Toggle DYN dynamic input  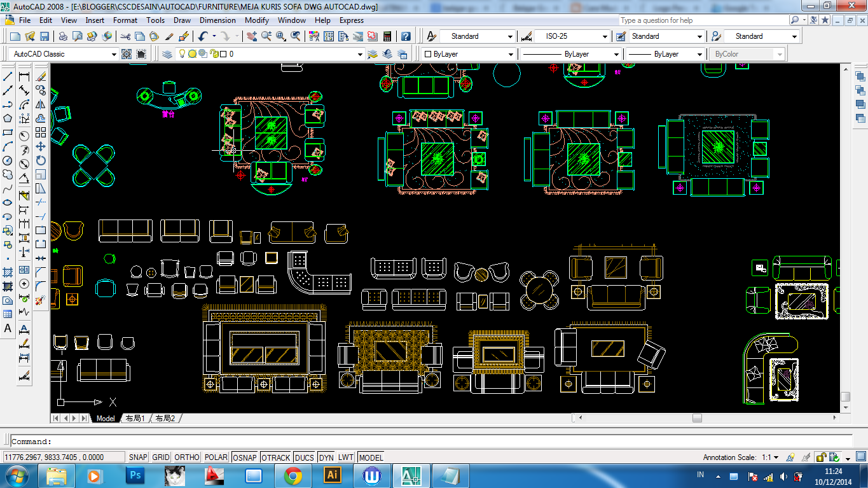point(326,457)
